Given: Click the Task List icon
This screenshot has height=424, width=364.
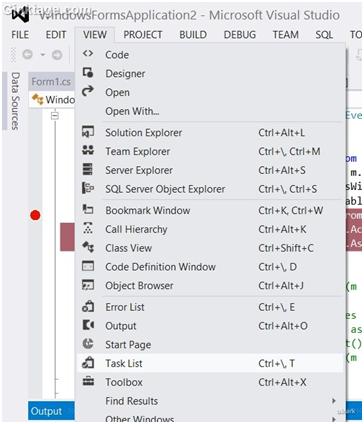Looking at the screenshot, I should point(88,363).
